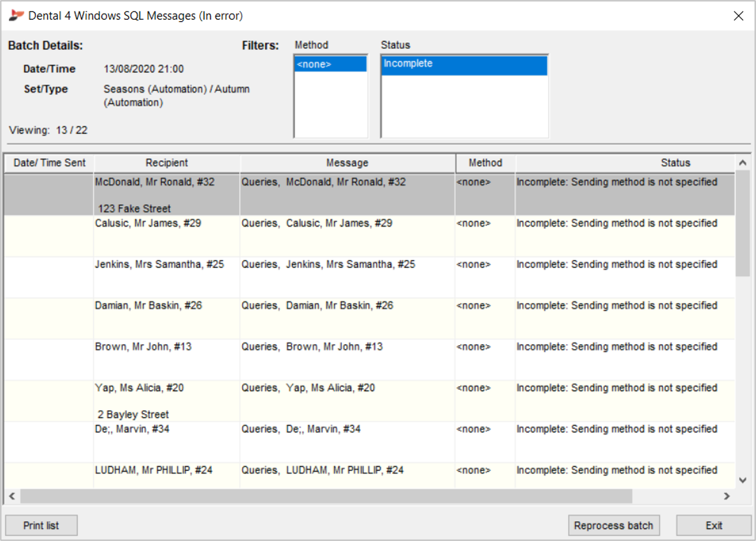Sort by the Message column header
756x541 pixels.
tap(347, 163)
